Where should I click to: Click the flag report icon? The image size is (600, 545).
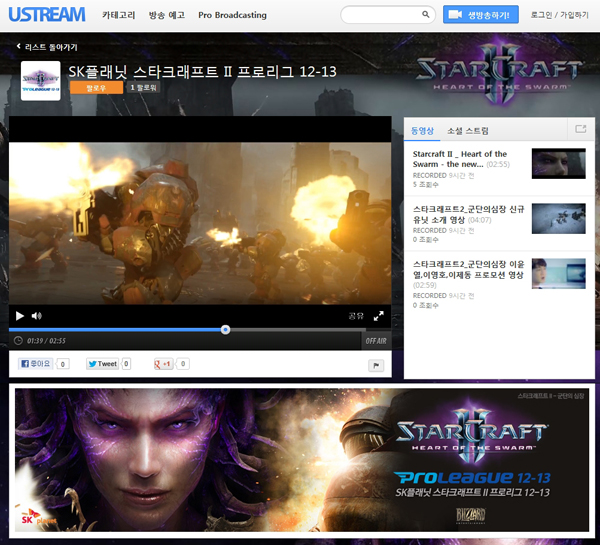click(x=376, y=365)
